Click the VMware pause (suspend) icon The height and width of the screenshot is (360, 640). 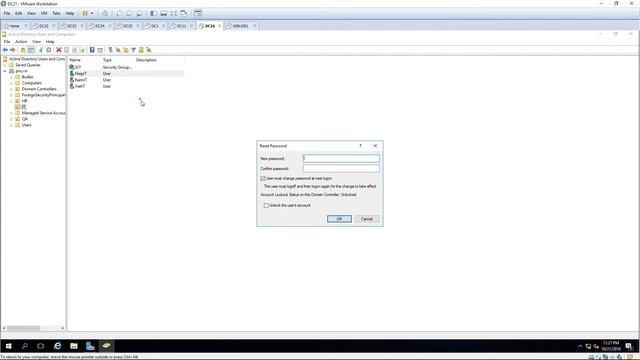click(85, 13)
